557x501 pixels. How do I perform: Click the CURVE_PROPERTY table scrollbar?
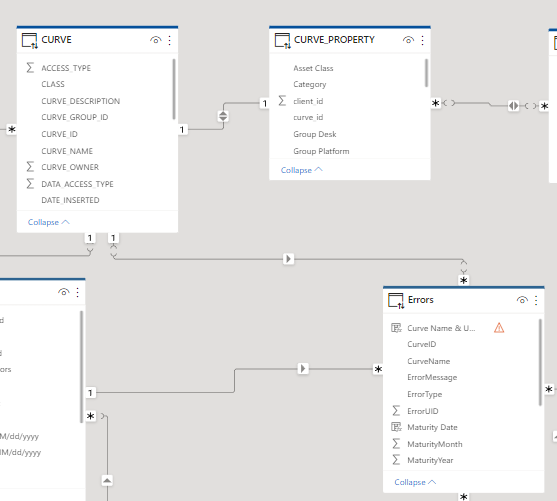pyautogui.click(x=426, y=72)
